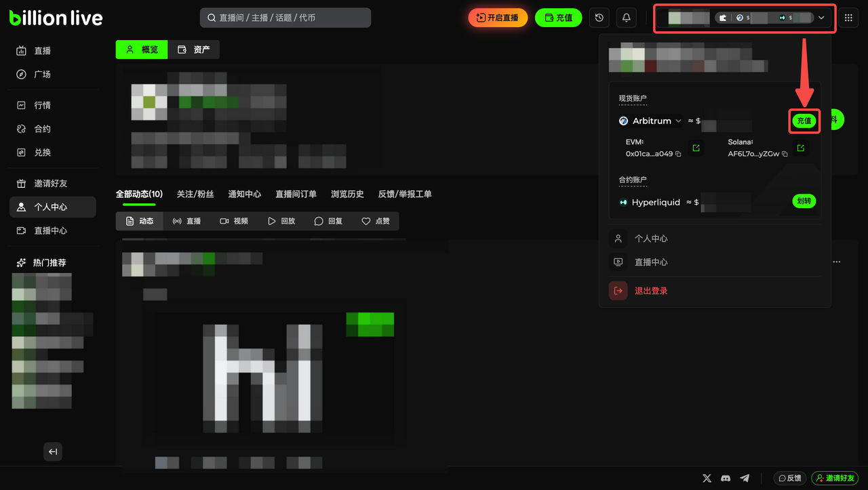
Task: Collapse the left sidebar
Action: click(x=53, y=452)
